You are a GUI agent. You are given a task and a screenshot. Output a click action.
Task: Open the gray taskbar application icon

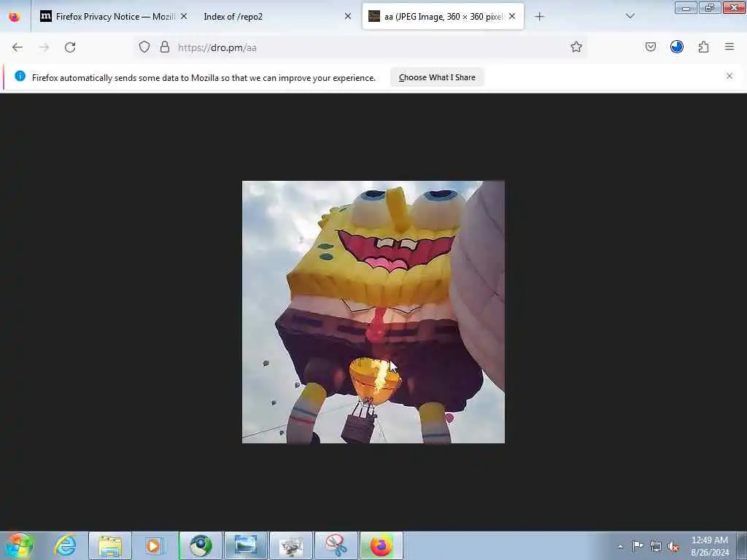pos(291,545)
